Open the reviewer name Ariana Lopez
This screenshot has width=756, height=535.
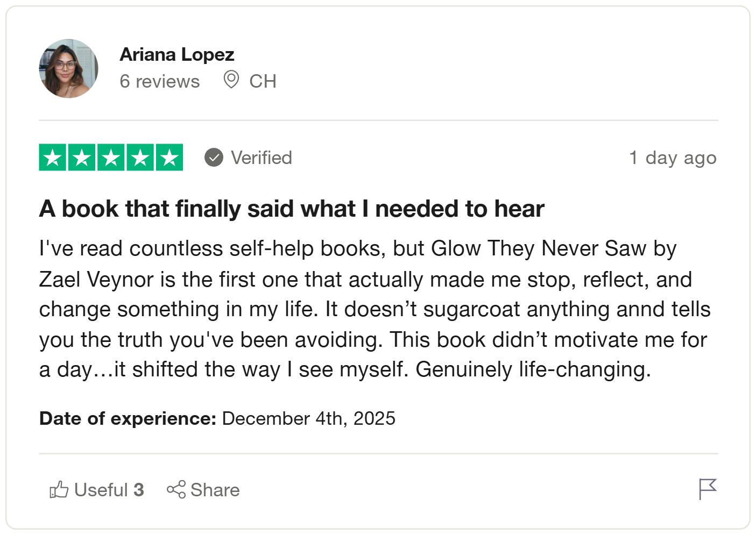point(176,54)
